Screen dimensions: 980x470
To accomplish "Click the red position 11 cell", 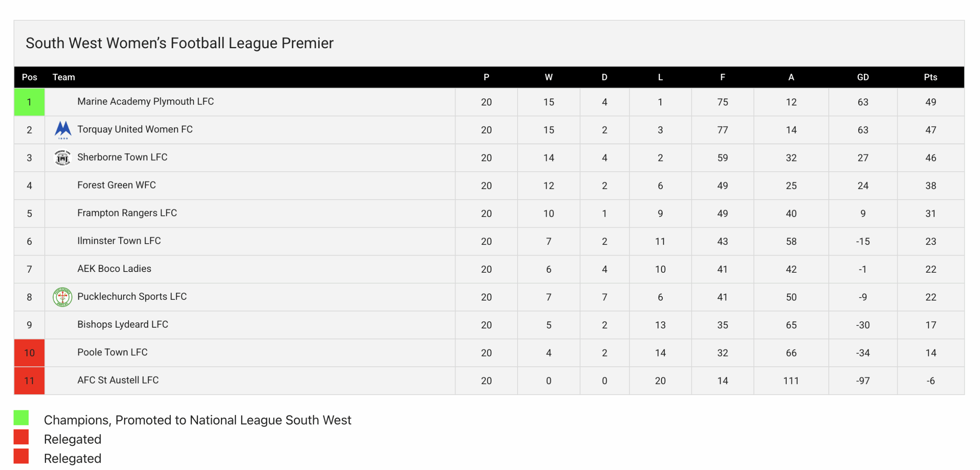I will pyautogui.click(x=29, y=381).
